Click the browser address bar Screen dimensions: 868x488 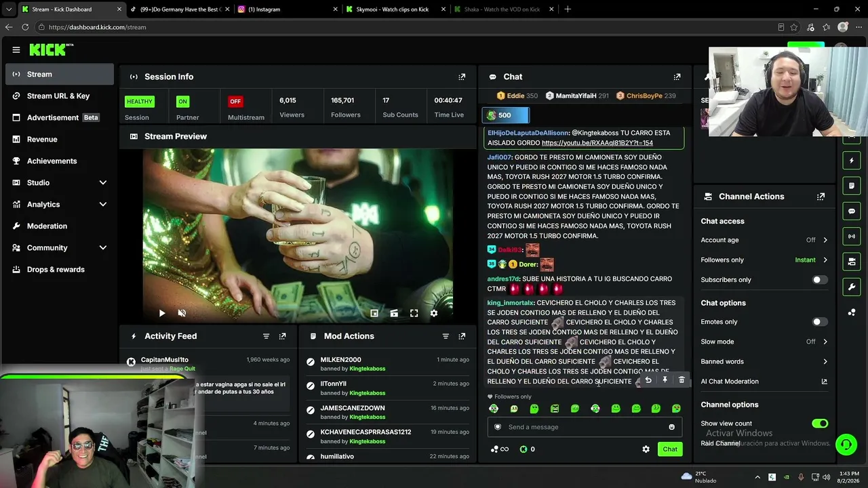tap(407, 27)
